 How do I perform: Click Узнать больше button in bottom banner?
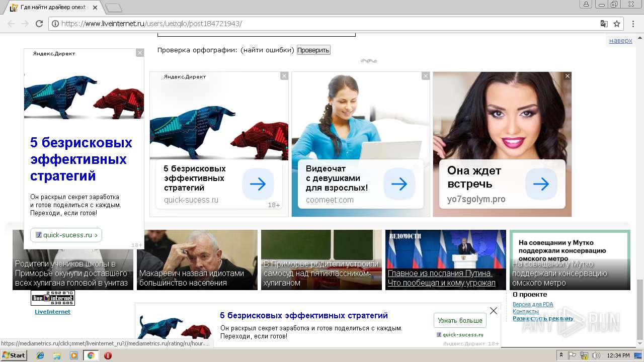pos(460,320)
